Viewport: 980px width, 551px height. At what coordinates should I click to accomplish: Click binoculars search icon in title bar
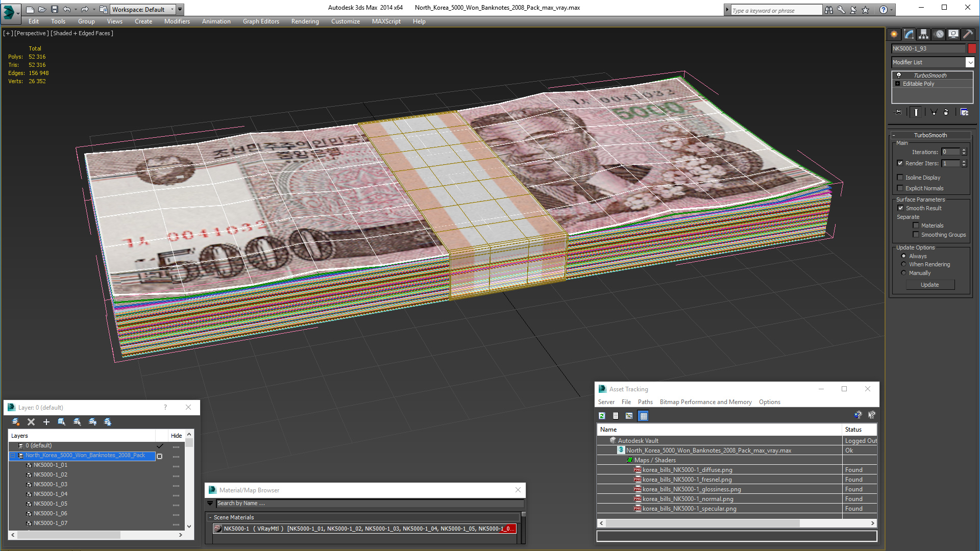point(829,10)
